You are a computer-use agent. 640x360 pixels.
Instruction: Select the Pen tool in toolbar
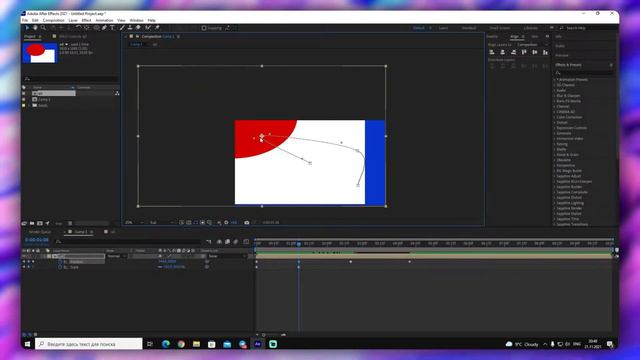[x=104, y=28]
